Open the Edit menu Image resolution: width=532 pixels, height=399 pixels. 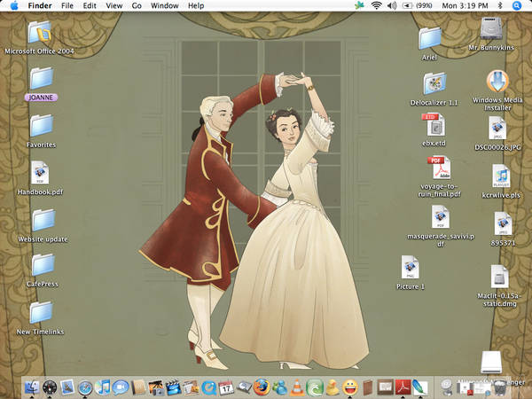[x=90, y=6]
